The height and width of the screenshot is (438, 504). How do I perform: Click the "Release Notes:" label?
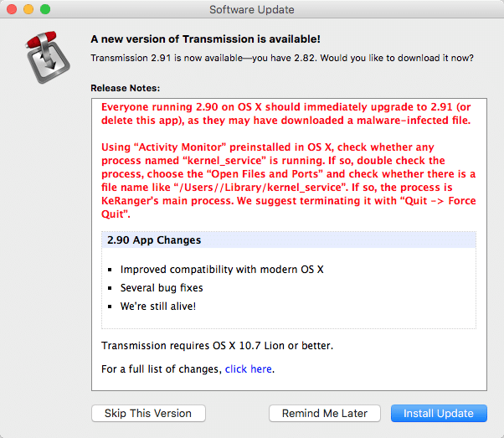point(125,87)
